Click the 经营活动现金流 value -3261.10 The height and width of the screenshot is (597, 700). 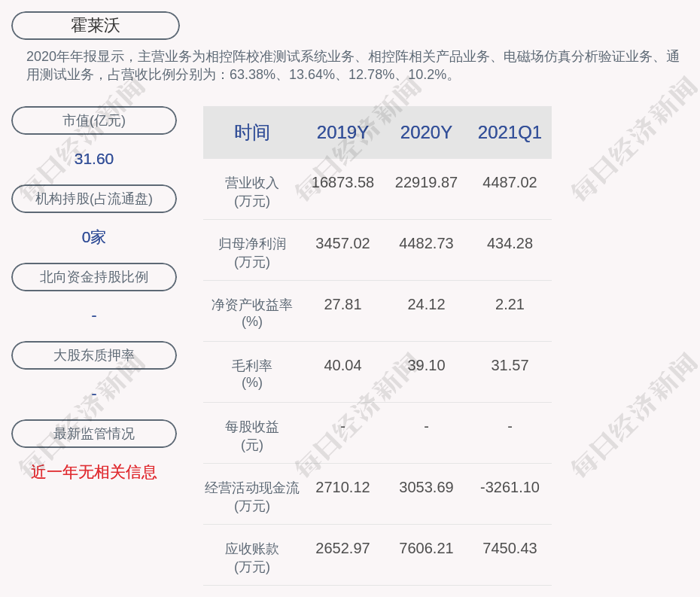click(x=510, y=487)
